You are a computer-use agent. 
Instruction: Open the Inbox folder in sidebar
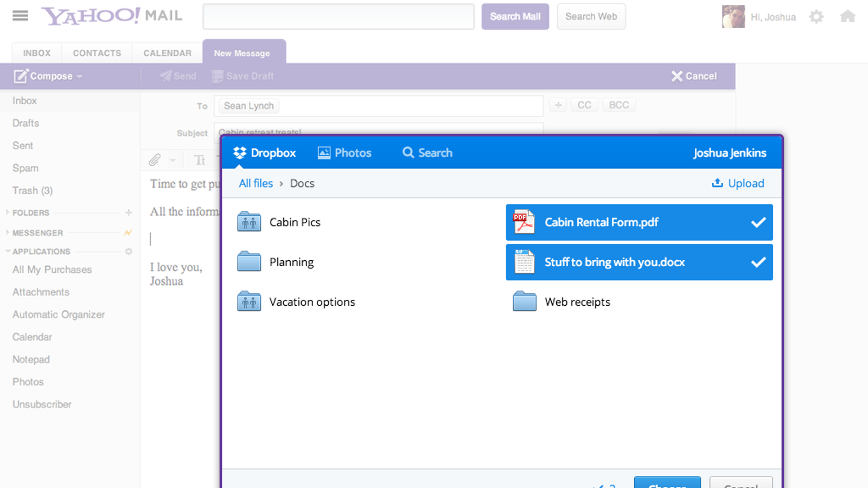(25, 101)
